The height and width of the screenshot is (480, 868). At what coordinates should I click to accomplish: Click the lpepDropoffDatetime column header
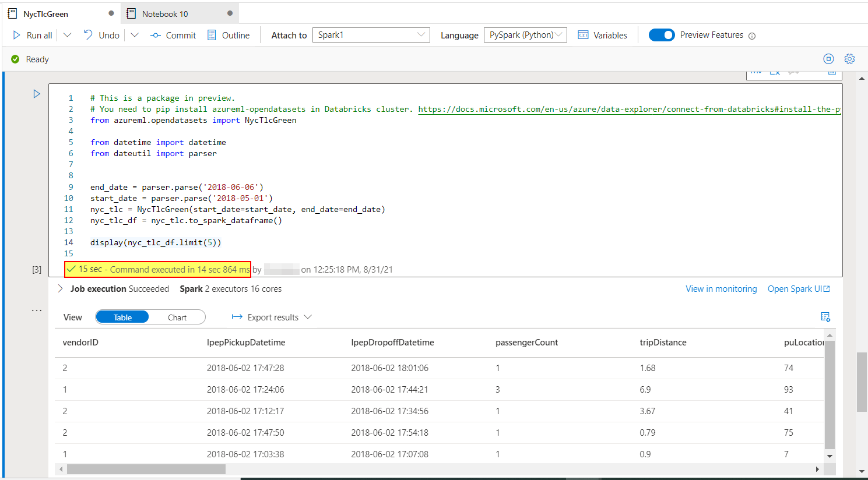point(392,343)
